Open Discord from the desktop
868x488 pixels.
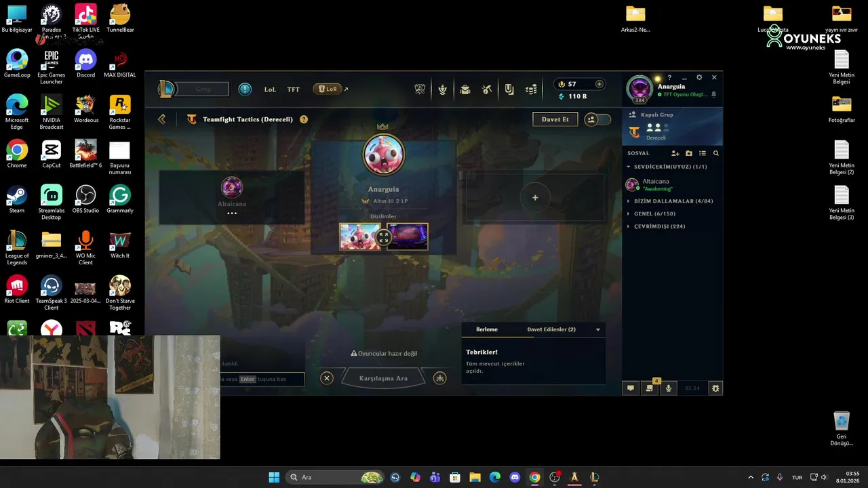click(x=85, y=64)
